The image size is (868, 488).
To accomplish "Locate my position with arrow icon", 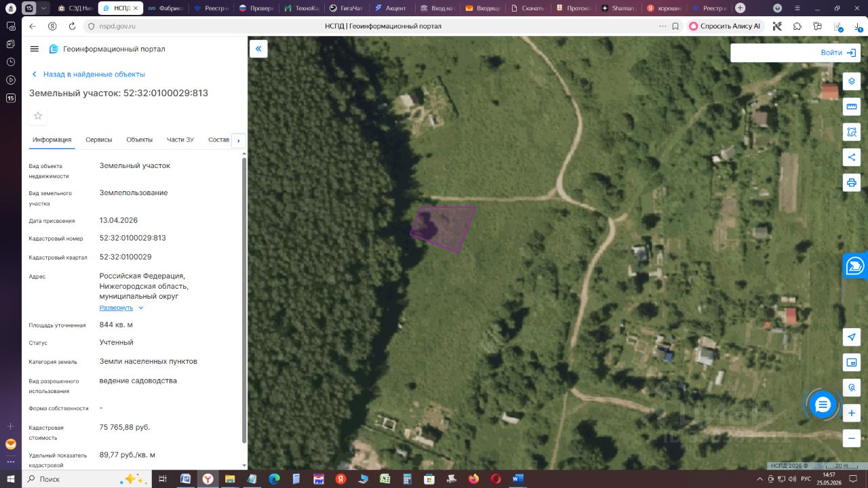I will click(852, 337).
